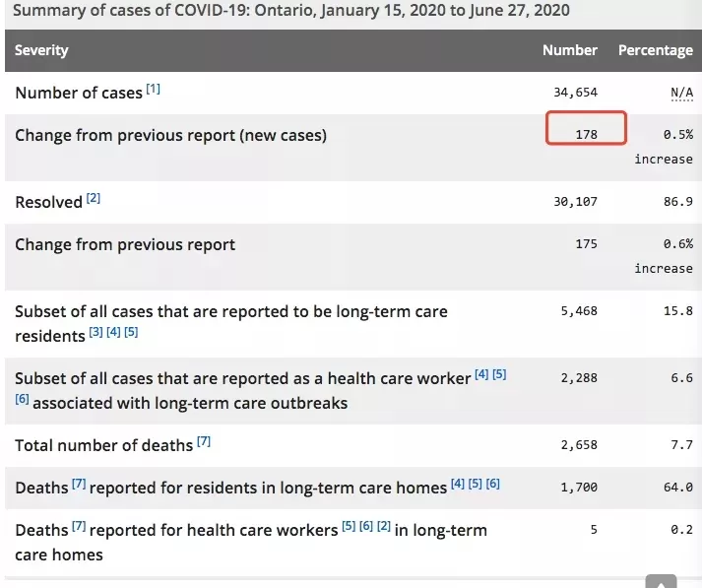Open footnote [3] after long-term care residents

(96, 332)
